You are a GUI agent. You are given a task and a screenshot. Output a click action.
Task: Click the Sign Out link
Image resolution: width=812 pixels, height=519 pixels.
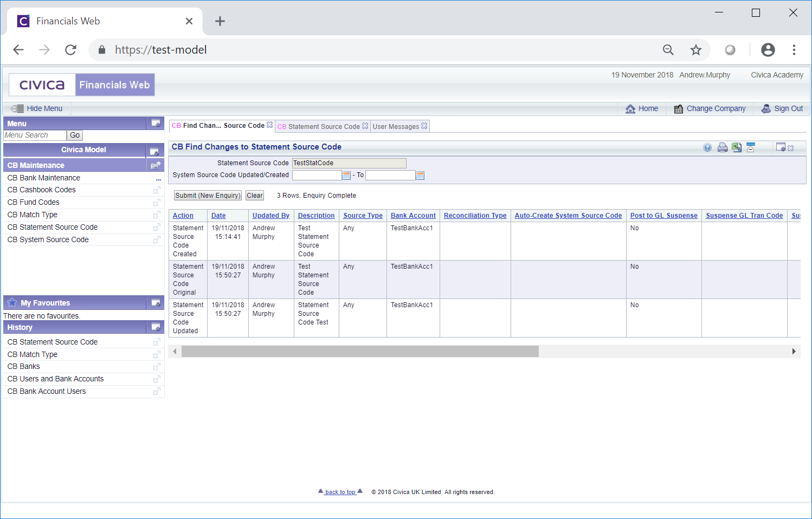coord(782,108)
